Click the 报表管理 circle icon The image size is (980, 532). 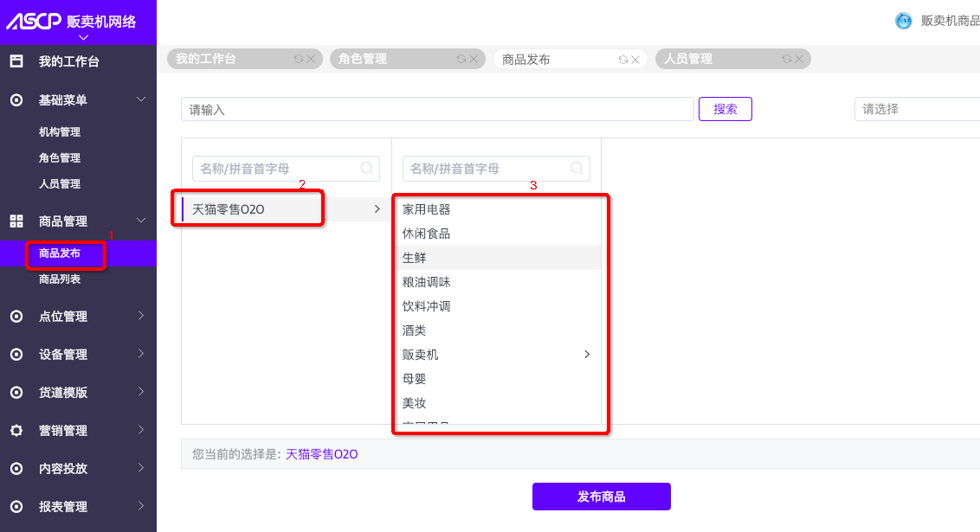tap(16, 507)
